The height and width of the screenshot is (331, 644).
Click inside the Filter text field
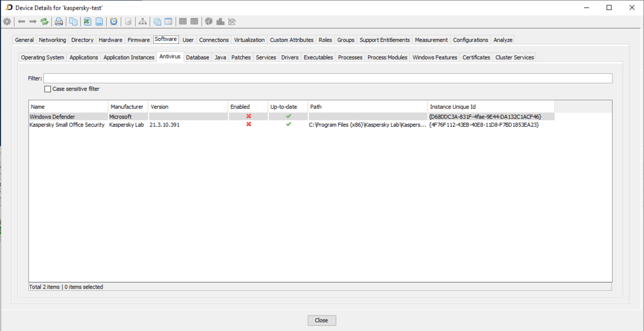327,78
